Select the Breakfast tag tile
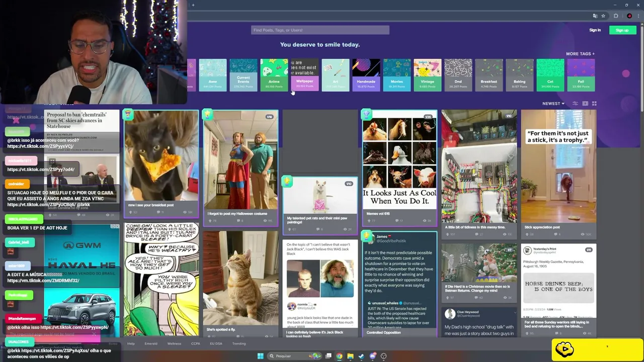 489,75
